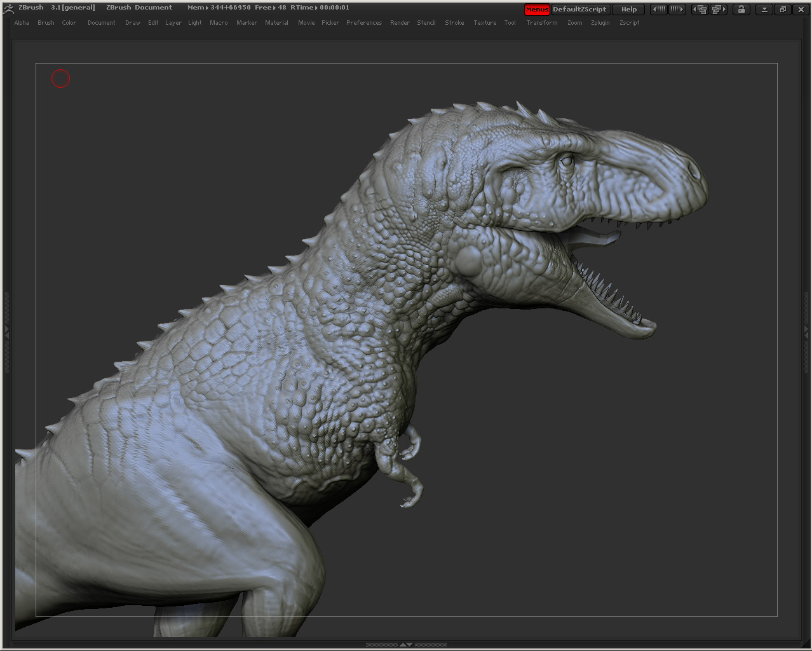The image size is (812, 651).
Task: Open the Light menu
Action: [195, 23]
